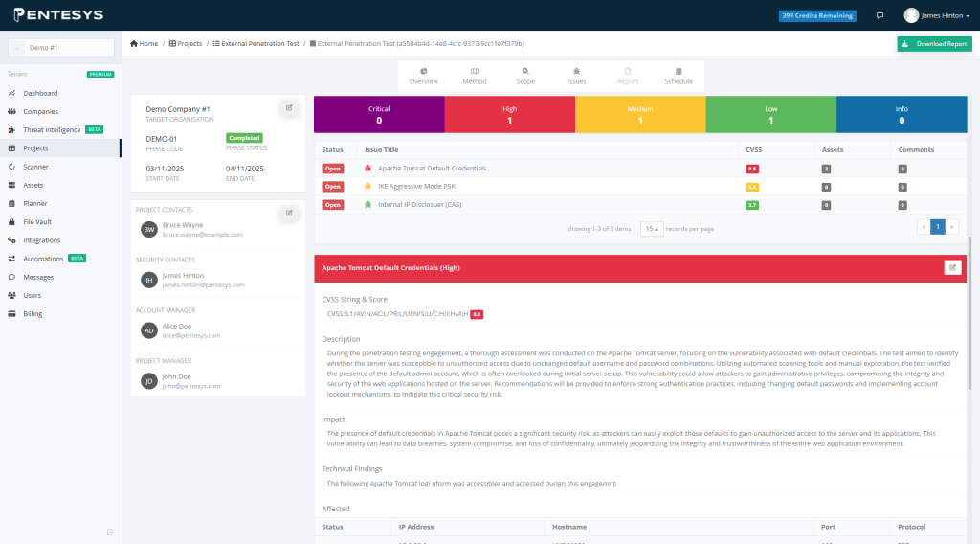This screenshot has width=980, height=544.
Task: Open the records per page dropdown
Action: [651, 229]
